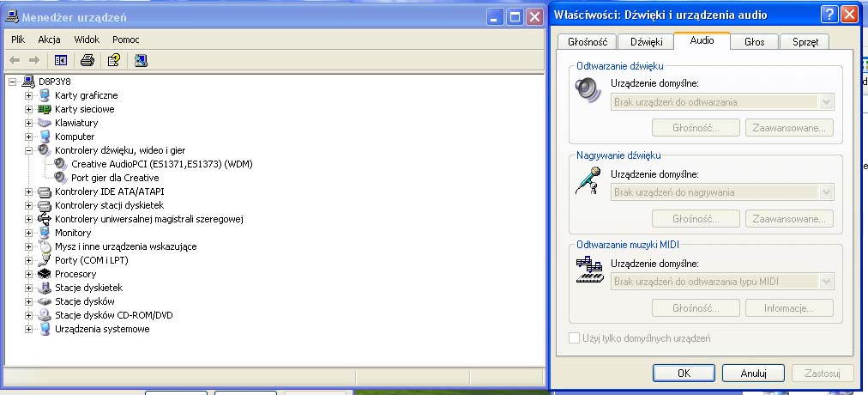This screenshot has width=868, height=395.
Task: Click the Print toolbar icon
Action: pyautogui.click(x=87, y=60)
